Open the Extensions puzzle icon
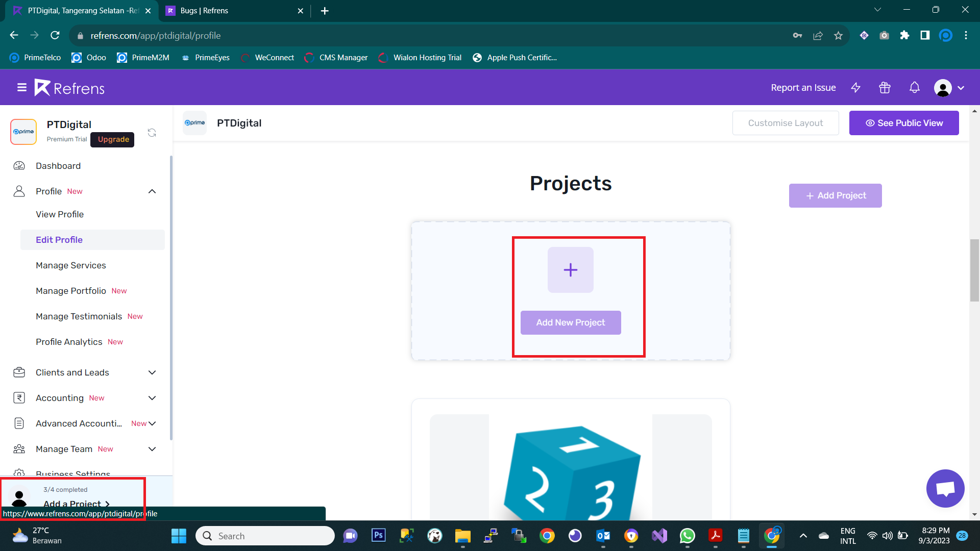This screenshot has width=980, height=551. point(904,35)
